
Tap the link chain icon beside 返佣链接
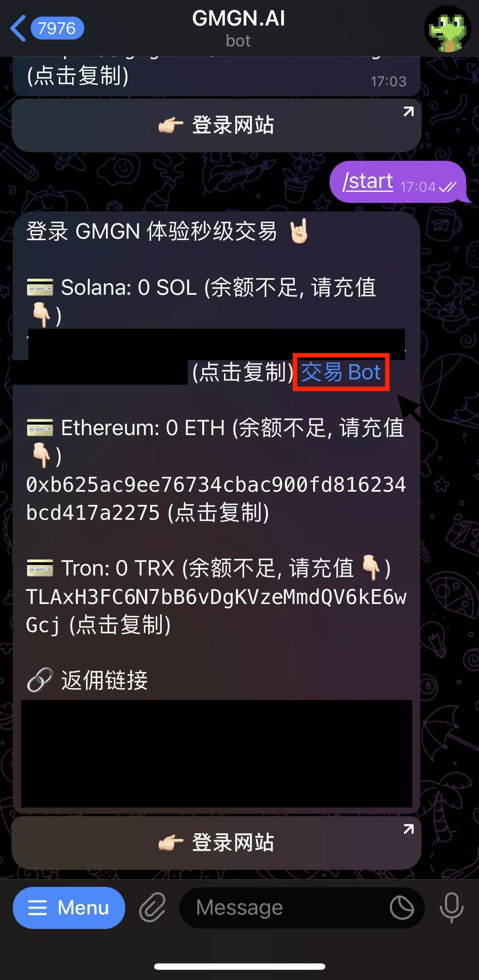coord(40,680)
